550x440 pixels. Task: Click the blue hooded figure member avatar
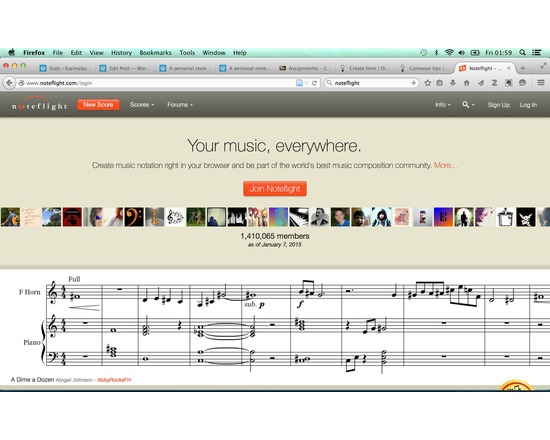coord(381,217)
